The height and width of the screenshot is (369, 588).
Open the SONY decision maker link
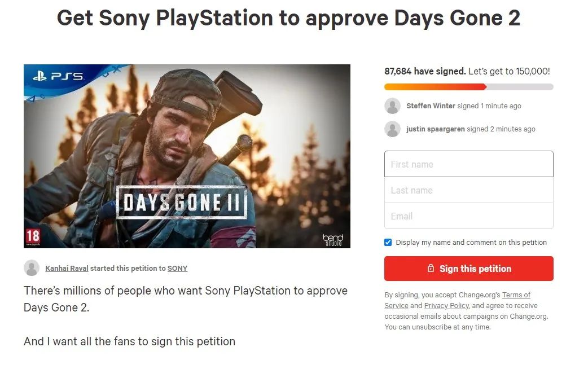click(177, 269)
